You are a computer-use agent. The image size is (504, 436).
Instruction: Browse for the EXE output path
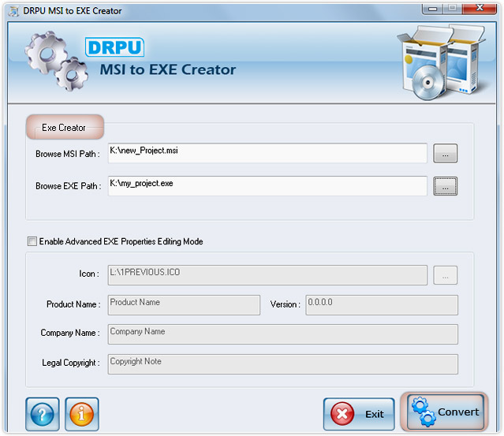point(445,186)
